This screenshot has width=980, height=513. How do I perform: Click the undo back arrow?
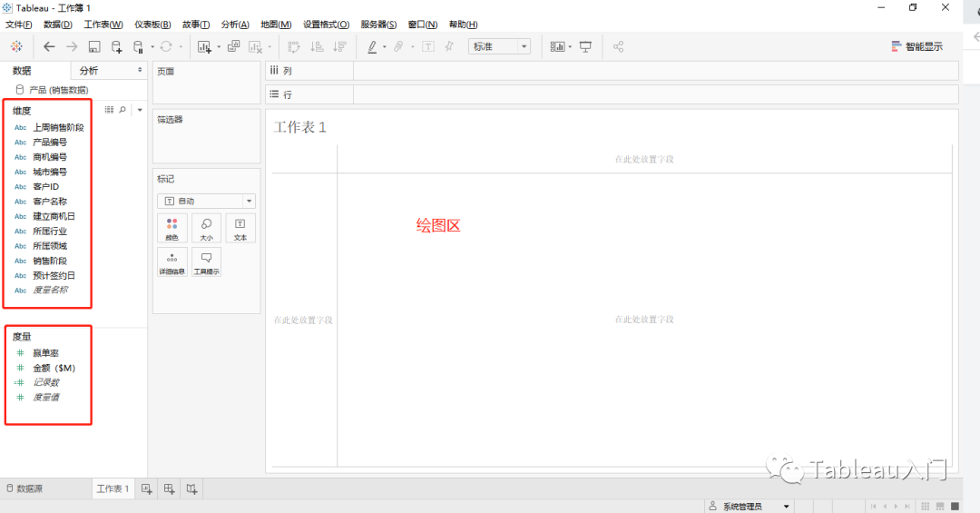click(x=49, y=46)
